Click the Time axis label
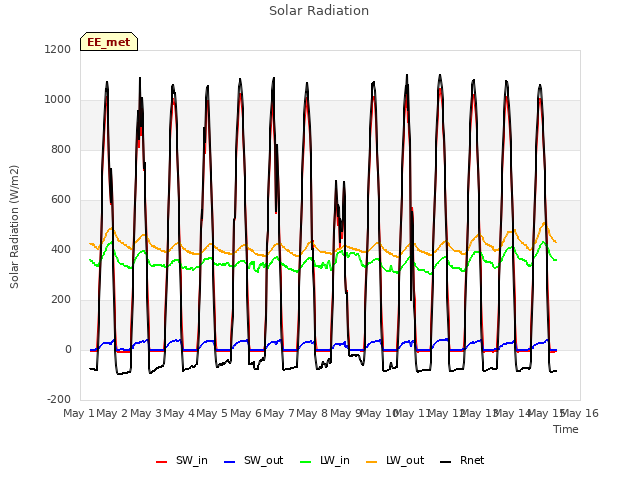640x480 pixels. pos(566,430)
